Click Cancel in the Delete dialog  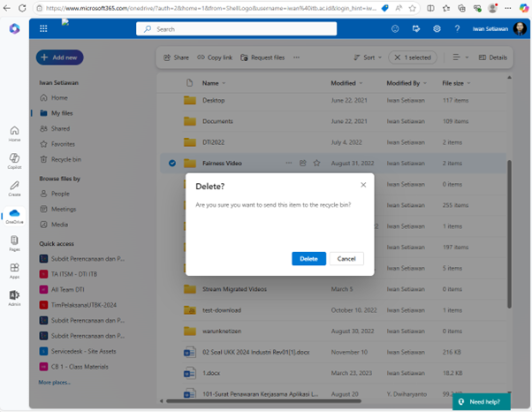(x=346, y=258)
